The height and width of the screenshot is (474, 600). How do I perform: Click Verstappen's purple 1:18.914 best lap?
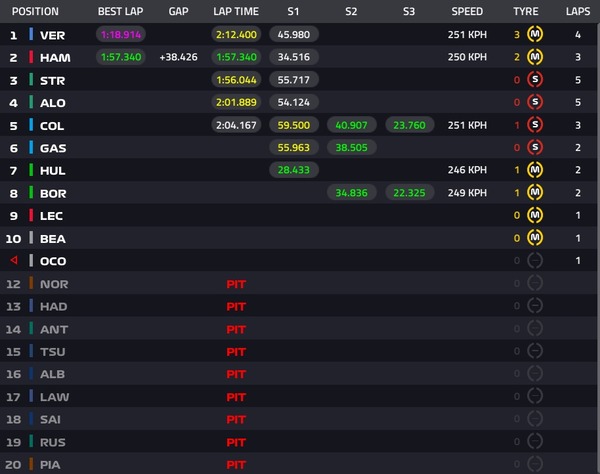(120, 34)
